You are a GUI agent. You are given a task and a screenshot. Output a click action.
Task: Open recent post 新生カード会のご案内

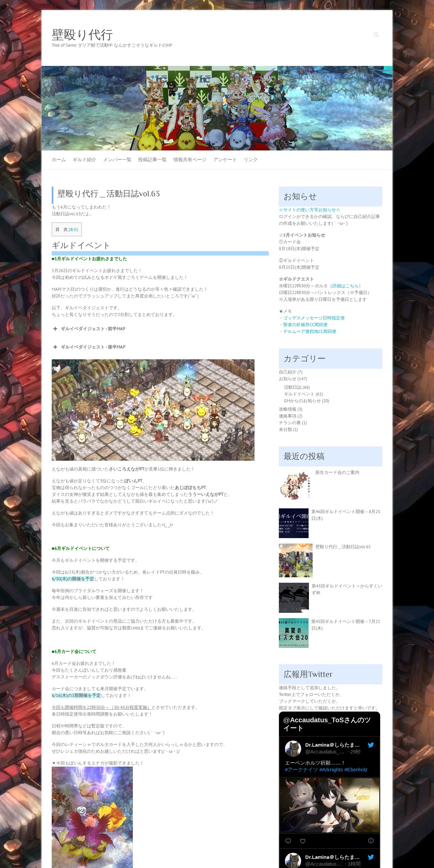[337, 473]
